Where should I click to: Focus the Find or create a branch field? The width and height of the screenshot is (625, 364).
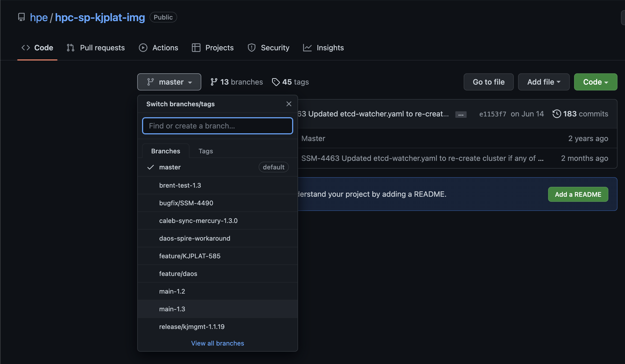point(218,126)
